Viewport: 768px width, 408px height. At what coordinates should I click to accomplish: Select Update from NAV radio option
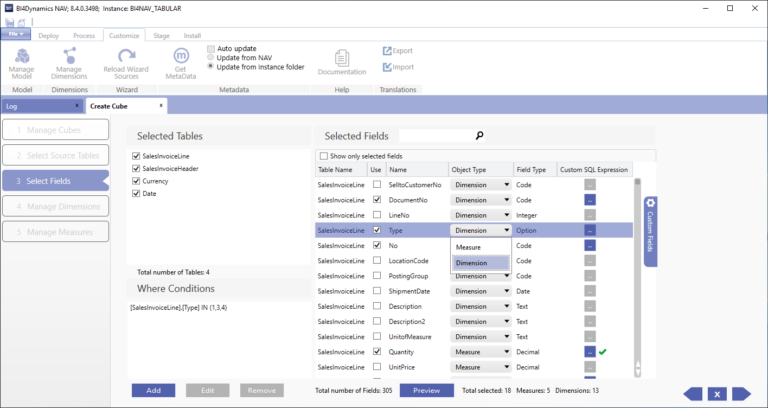[x=211, y=57]
